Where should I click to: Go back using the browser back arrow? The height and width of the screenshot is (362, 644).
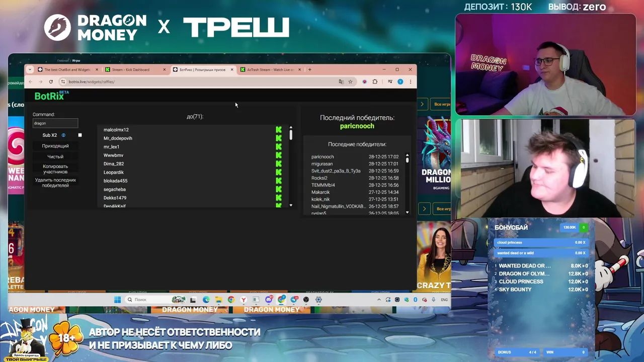(x=31, y=81)
